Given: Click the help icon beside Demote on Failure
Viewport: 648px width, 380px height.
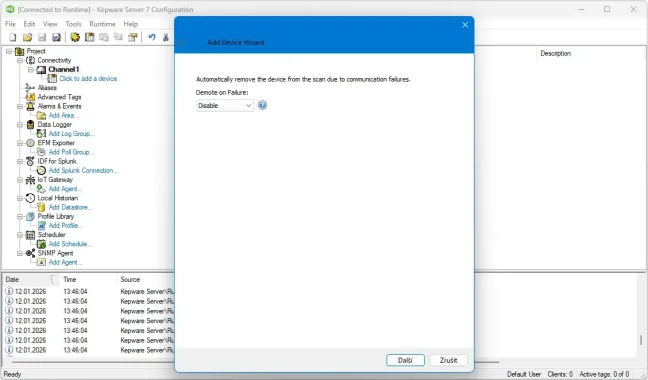Looking at the screenshot, I should tap(262, 105).
